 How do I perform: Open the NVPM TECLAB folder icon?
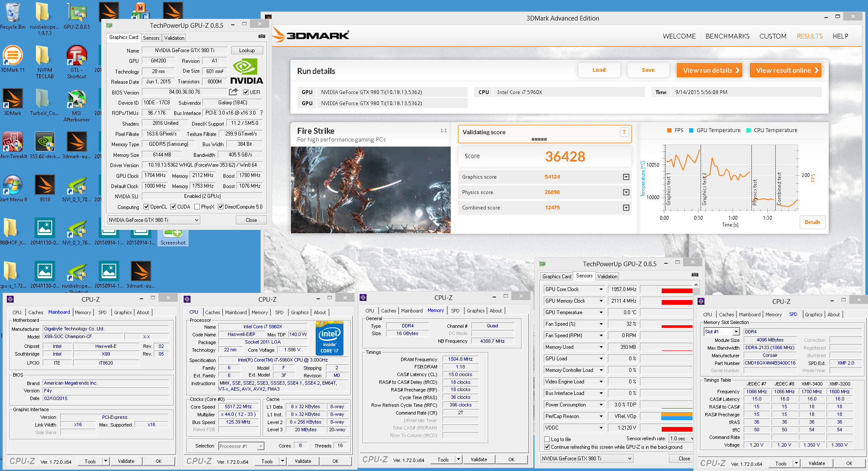(44, 62)
